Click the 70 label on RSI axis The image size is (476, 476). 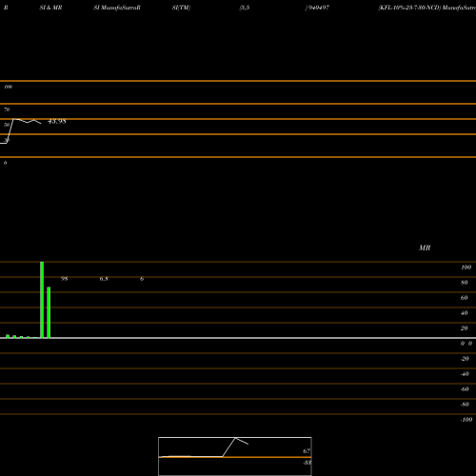click(7, 109)
